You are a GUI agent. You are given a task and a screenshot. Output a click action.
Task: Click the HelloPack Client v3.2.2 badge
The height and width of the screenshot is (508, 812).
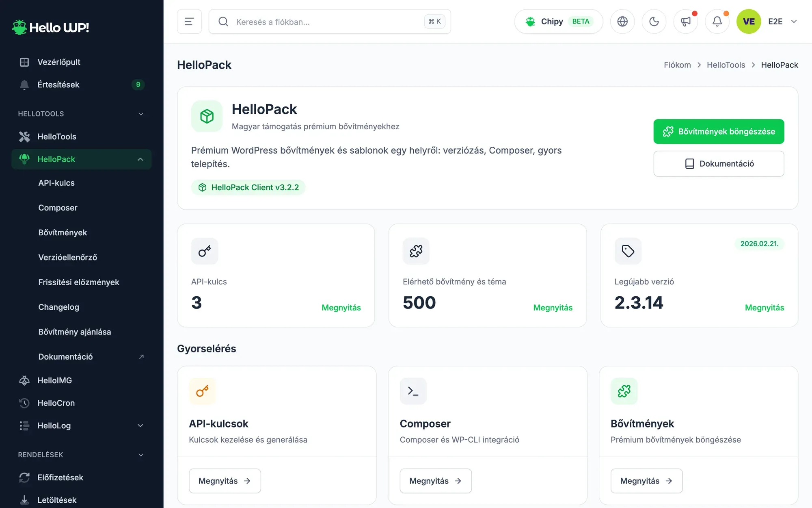coord(248,187)
